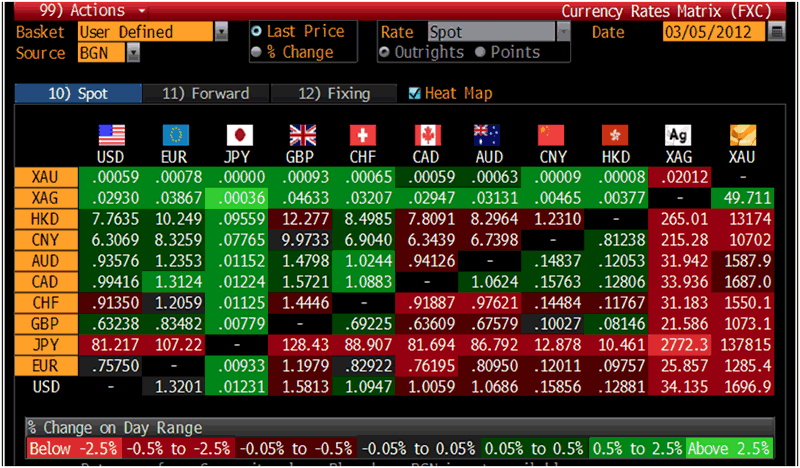800x468 pixels.
Task: Toggle the Heat Map checkbox
Action: 415,94
